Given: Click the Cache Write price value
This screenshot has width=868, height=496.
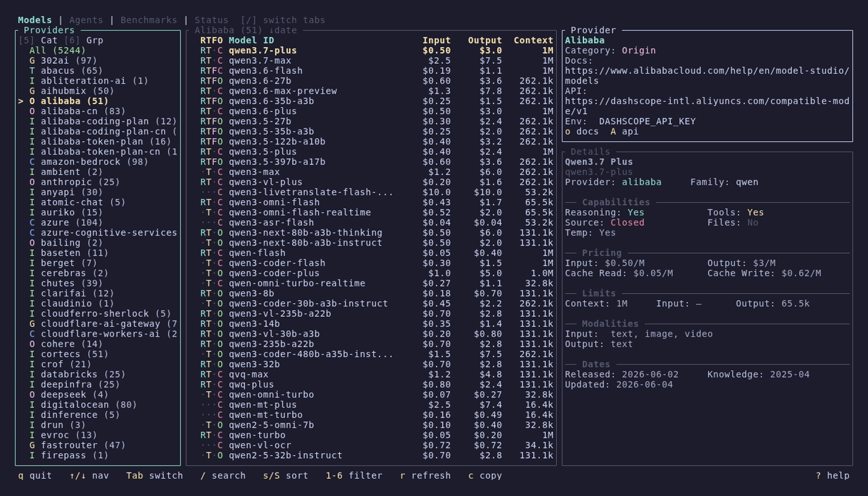Looking at the screenshot, I should click(801, 273).
